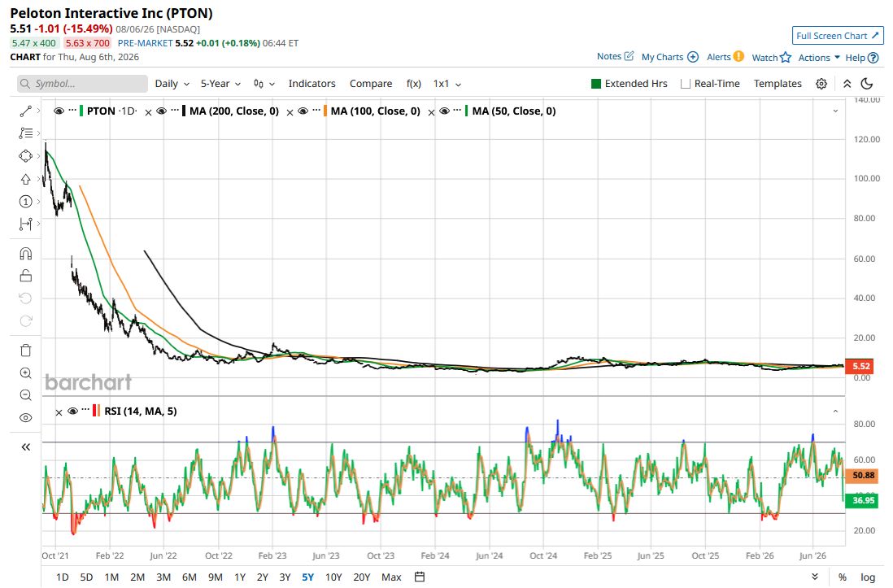This screenshot has height=588, width=893.
Task: Collapse the main price pane legend
Action: tap(835, 111)
